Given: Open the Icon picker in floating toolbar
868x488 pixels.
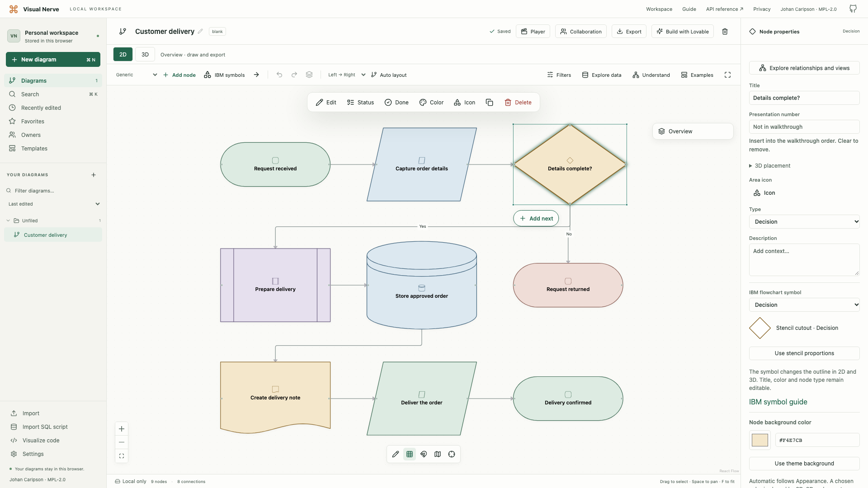Looking at the screenshot, I should point(465,103).
